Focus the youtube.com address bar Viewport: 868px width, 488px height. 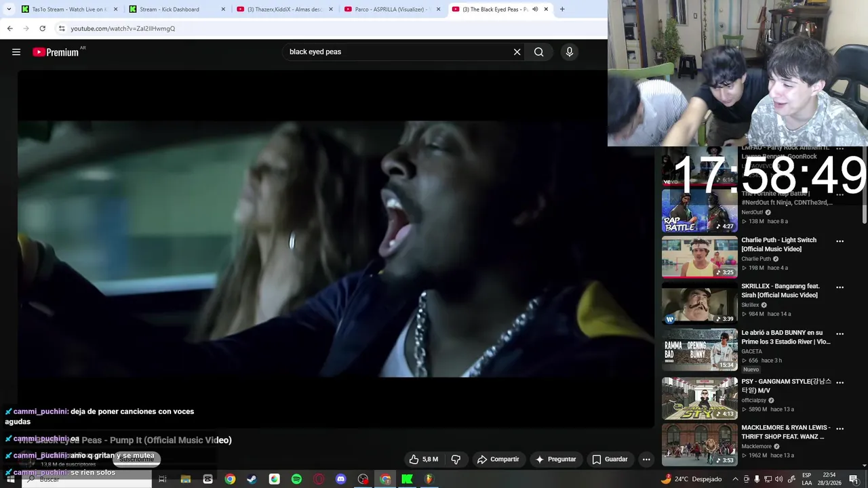(330, 28)
